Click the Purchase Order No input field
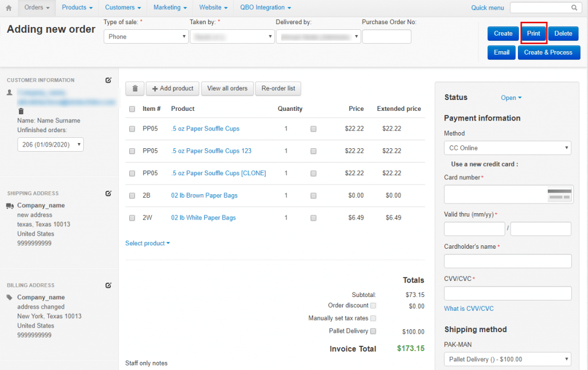Image resolution: width=588 pixels, height=370 pixels. tap(386, 37)
